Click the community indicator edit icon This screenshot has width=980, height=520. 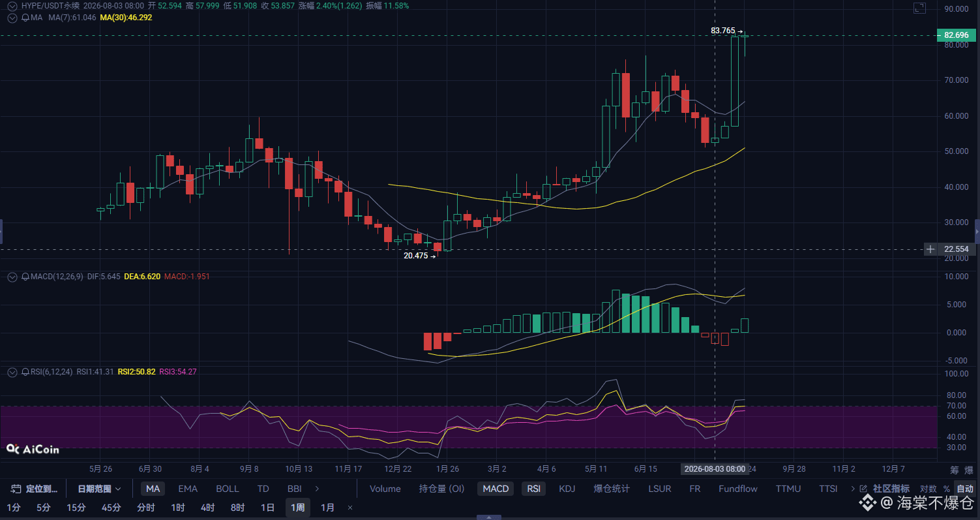pyautogui.click(x=864, y=489)
